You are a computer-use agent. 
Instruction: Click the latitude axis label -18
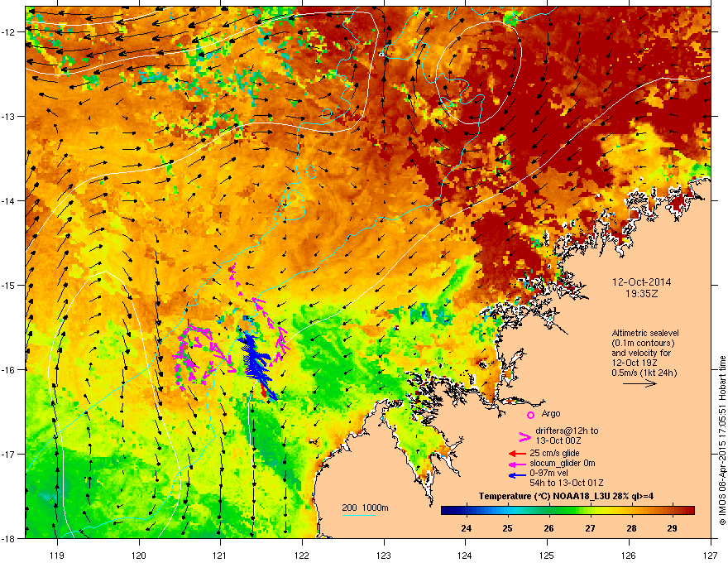click(8, 538)
